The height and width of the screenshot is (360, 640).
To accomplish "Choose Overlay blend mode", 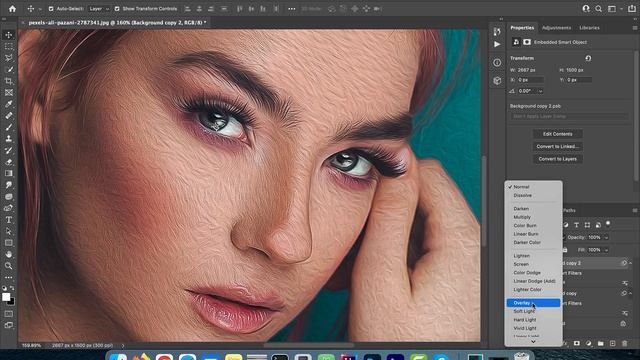I will [x=533, y=303].
